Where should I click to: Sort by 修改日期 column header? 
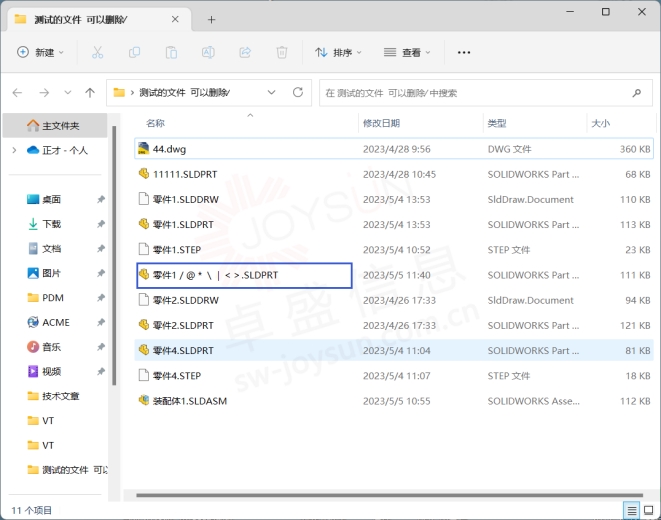point(381,123)
